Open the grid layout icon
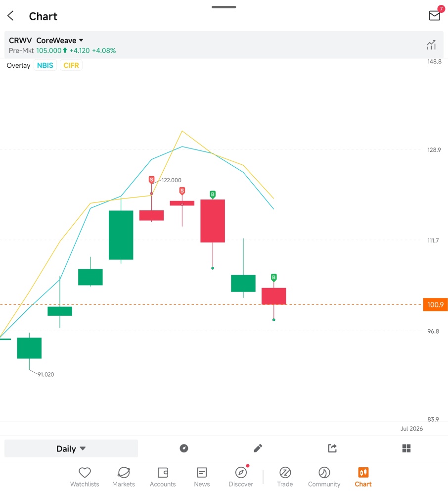448x492 pixels. click(x=406, y=448)
